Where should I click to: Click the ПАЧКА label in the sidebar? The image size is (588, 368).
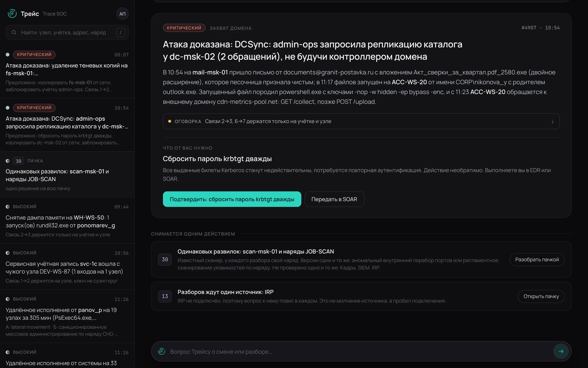(35, 161)
